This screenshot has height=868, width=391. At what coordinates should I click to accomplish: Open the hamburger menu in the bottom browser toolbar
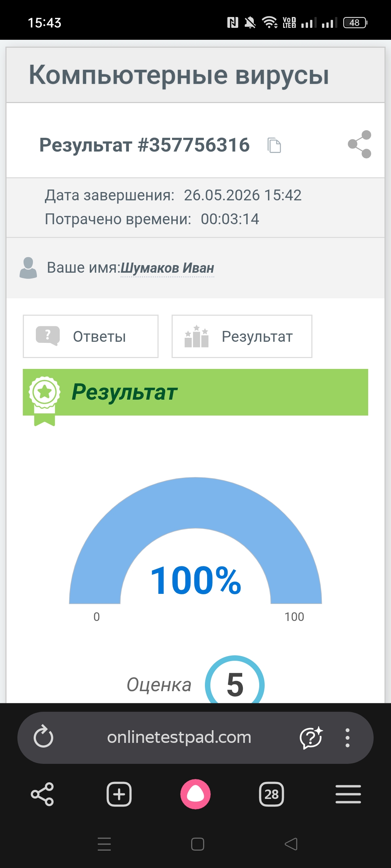point(348,794)
